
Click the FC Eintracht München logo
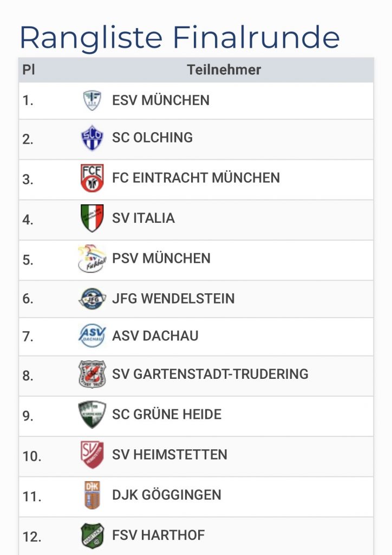(92, 178)
